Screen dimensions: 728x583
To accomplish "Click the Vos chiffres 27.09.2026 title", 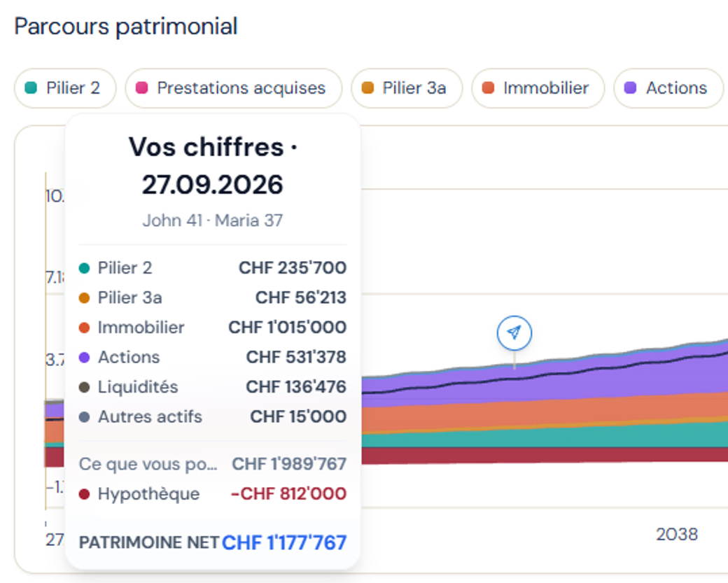I will 213,166.
